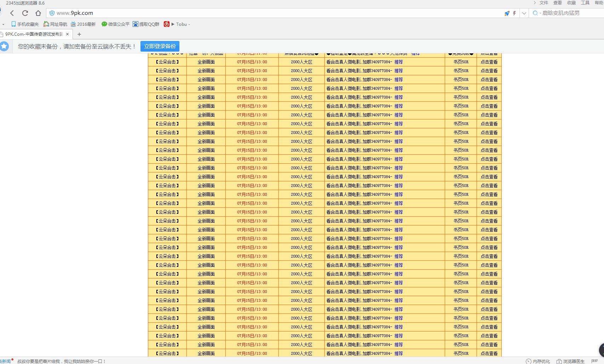Open the 帮助 menu
Image resolution: width=604 pixels, height=364 pixels.
coord(599,3)
